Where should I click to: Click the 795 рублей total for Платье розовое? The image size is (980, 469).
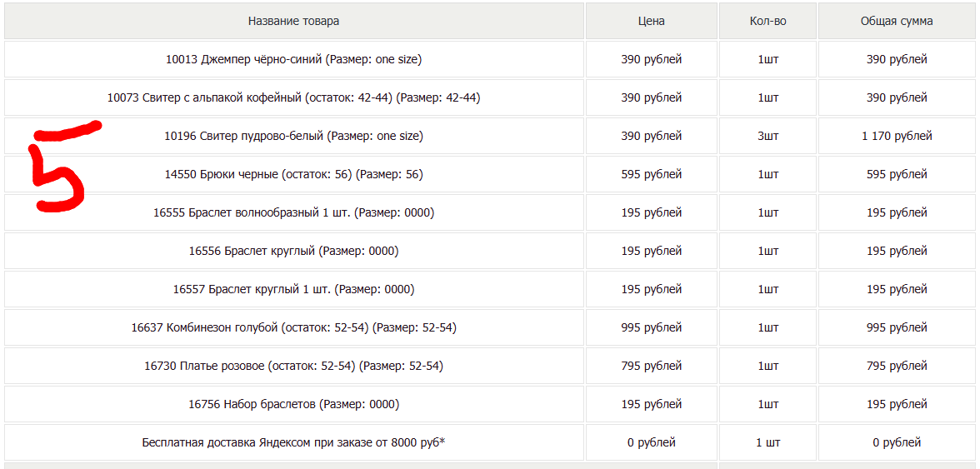click(x=897, y=366)
